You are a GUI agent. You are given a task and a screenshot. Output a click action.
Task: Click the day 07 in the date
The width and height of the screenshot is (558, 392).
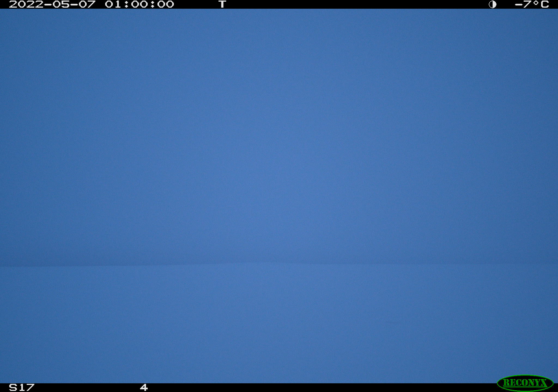click(87, 4)
